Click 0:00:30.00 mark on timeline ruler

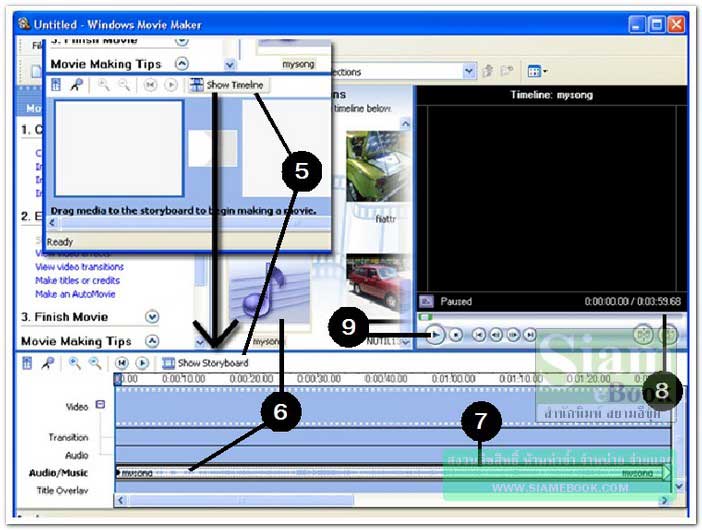(319, 379)
